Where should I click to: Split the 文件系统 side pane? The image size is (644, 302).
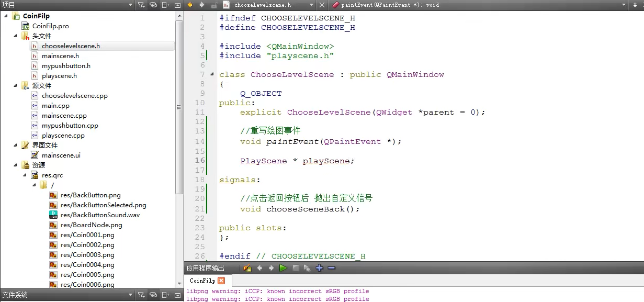(166, 295)
